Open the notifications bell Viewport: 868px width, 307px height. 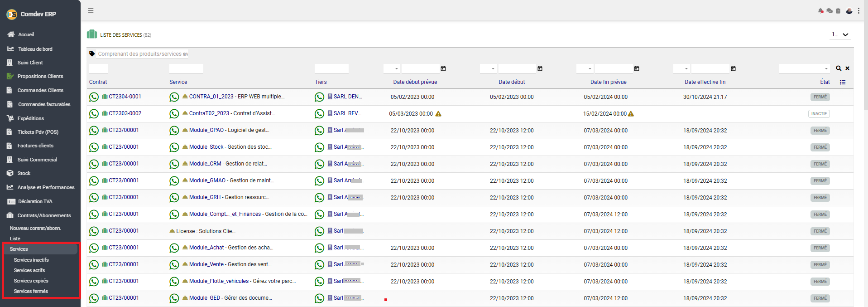pyautogui.click(x=820, y=11)
